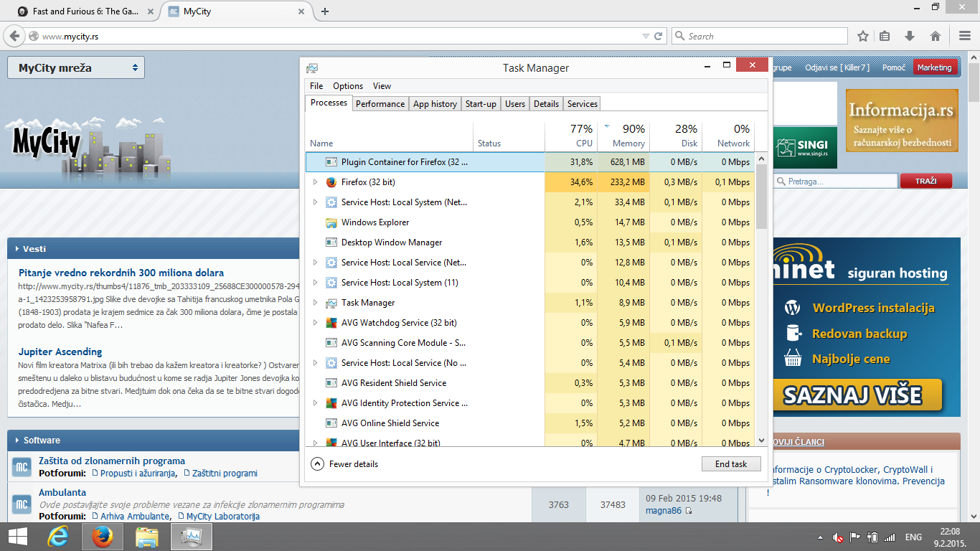Expand AVG Watchdog Service row
Image resolution: width=980 pixels, height=551 pixels.
(x=315, y=323)
